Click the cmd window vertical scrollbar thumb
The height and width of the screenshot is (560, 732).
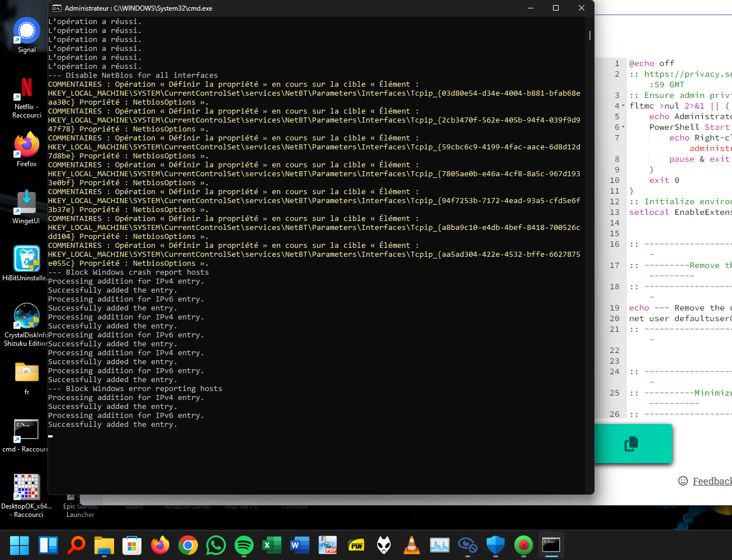pos(589,35)
